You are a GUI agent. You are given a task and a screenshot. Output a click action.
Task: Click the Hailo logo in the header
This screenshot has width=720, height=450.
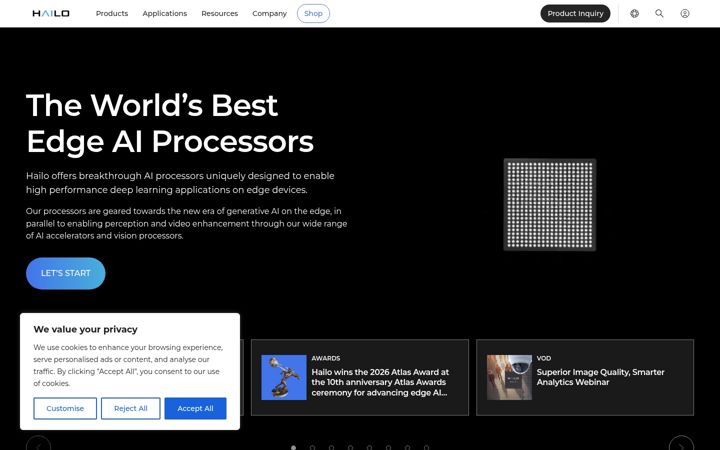[51, 13]
